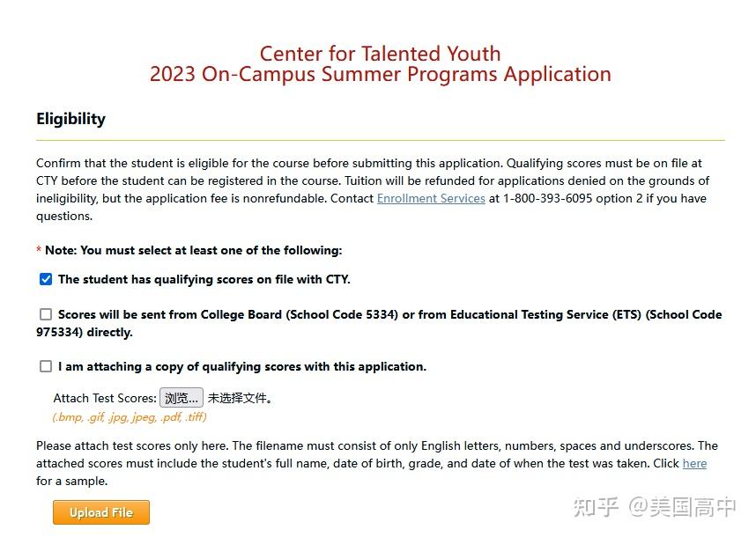This screenshot has height=537, width=756.
Task: Tick the College Board or ETS scores checkbox
Action: point(46,314)
